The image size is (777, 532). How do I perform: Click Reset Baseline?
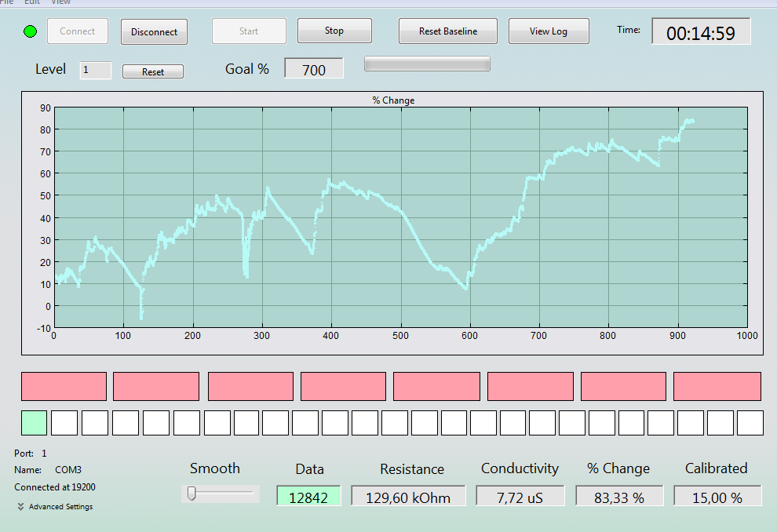click(448, 31)
